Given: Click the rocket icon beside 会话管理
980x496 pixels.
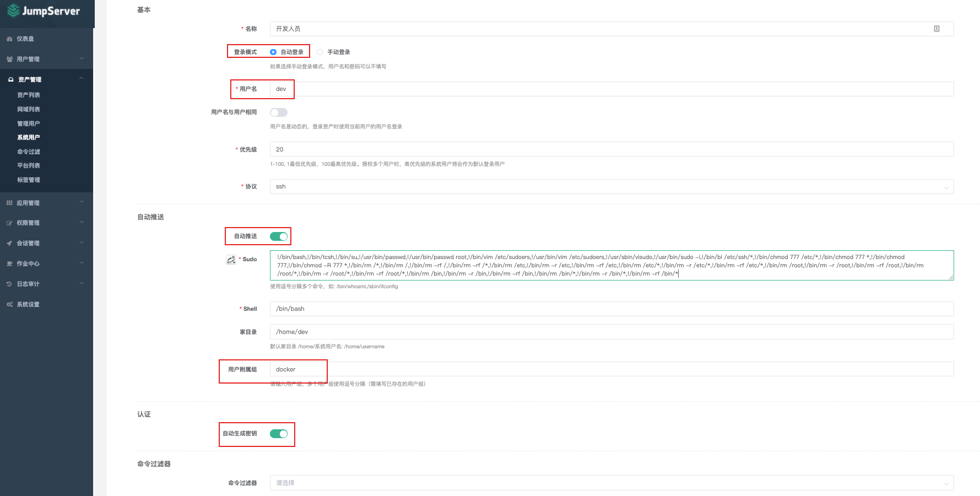Looking at the screenshot, I should pos(9,243).
